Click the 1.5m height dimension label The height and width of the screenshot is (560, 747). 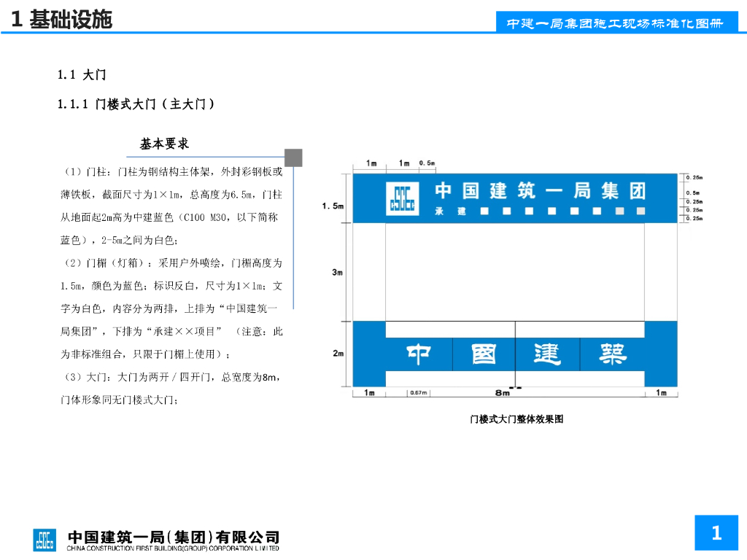tap(333, 206)
